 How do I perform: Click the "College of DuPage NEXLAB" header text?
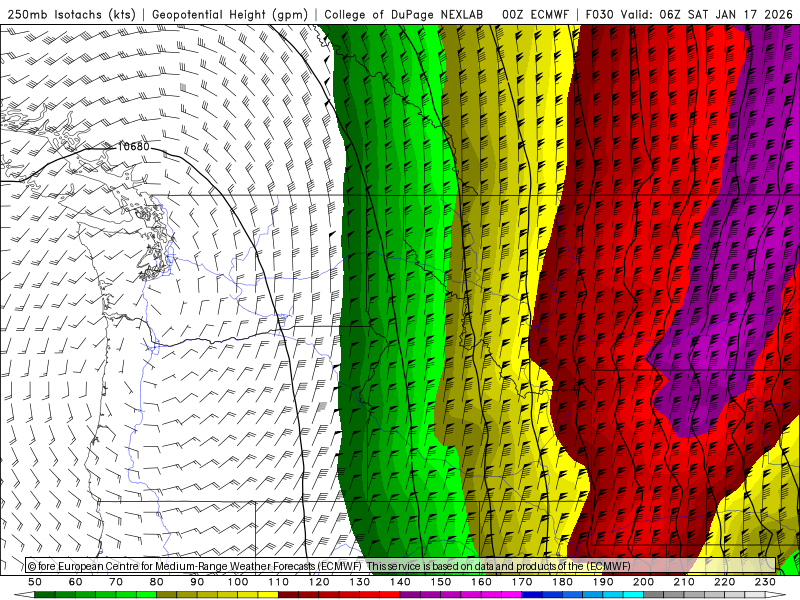click(x=404, y=14)
